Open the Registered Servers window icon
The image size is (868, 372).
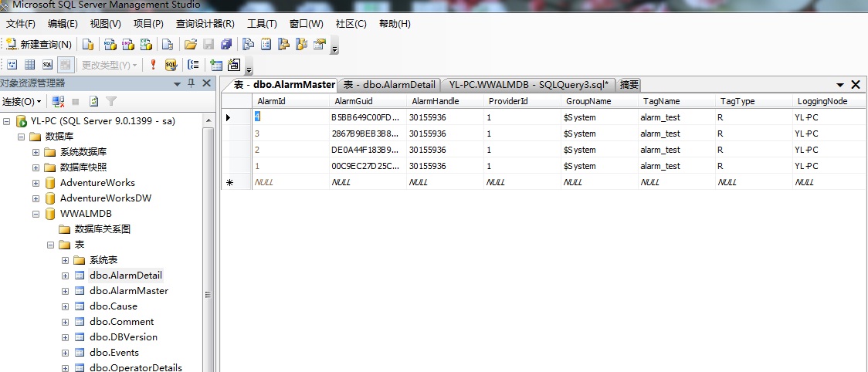coord(249,45)
